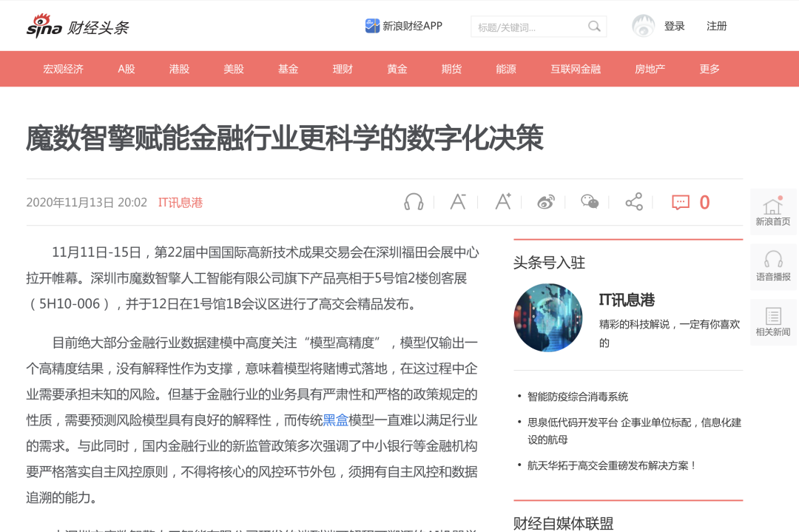The height and width of the screenshot is (532, 799).
Task: Open the 期货 nav tab
Action: coord(452,69)
